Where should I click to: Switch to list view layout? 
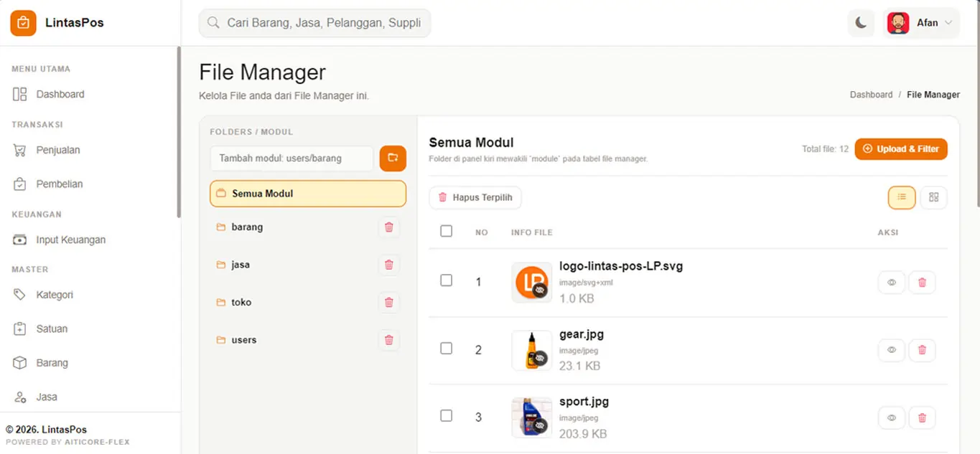902,197
